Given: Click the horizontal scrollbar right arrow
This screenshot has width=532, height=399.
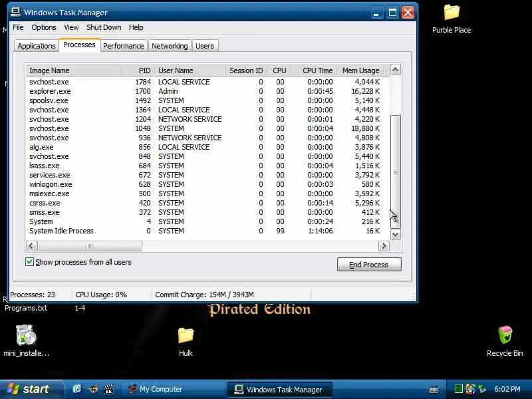Looking at the screenshot, I should [384, 245].
